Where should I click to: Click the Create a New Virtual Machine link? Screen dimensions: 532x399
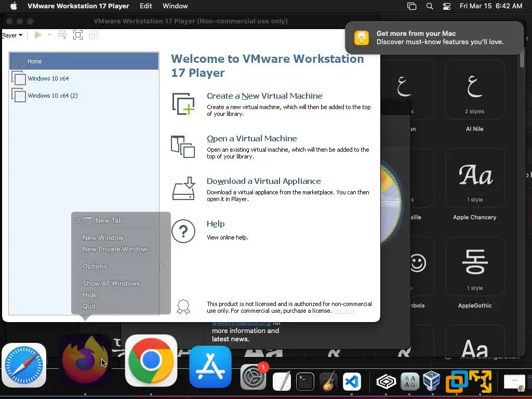264,96
